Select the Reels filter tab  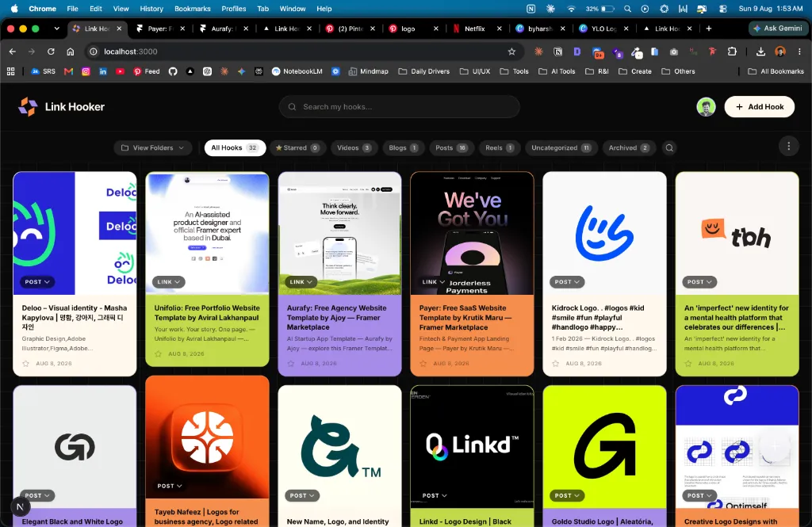pos(500,148)
